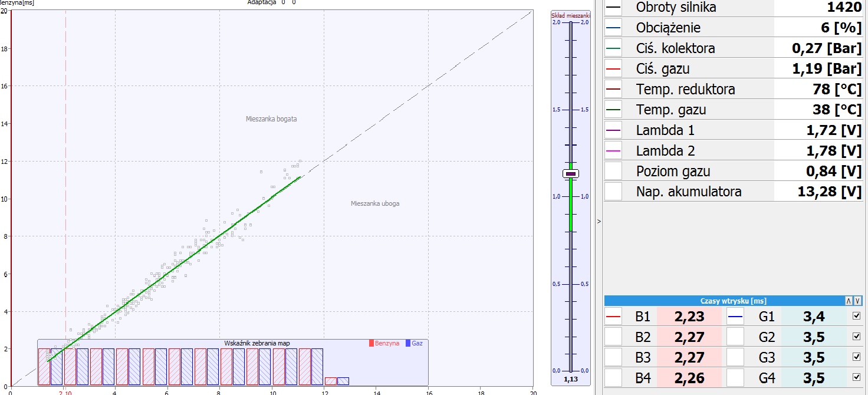Expand Czasy wtrysku panel with the down arrow
The width and height of the screenshot is (868, 395).
pos(857,301)
